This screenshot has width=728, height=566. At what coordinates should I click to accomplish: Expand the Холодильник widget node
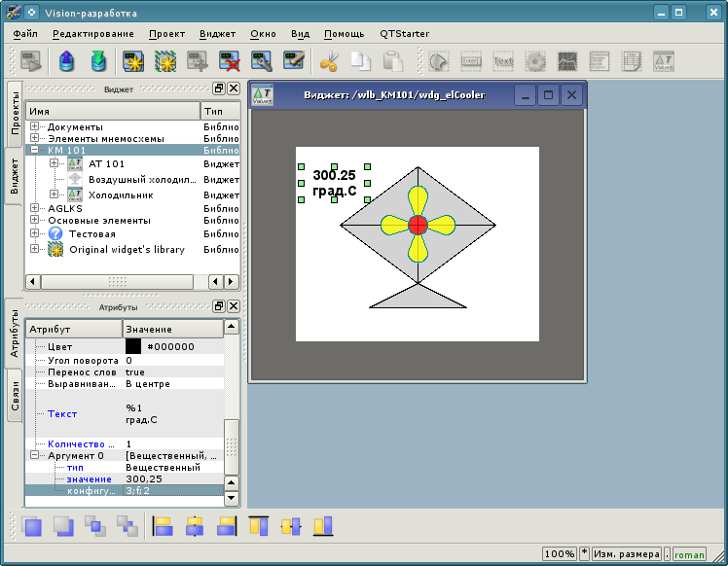coord(55,195)
